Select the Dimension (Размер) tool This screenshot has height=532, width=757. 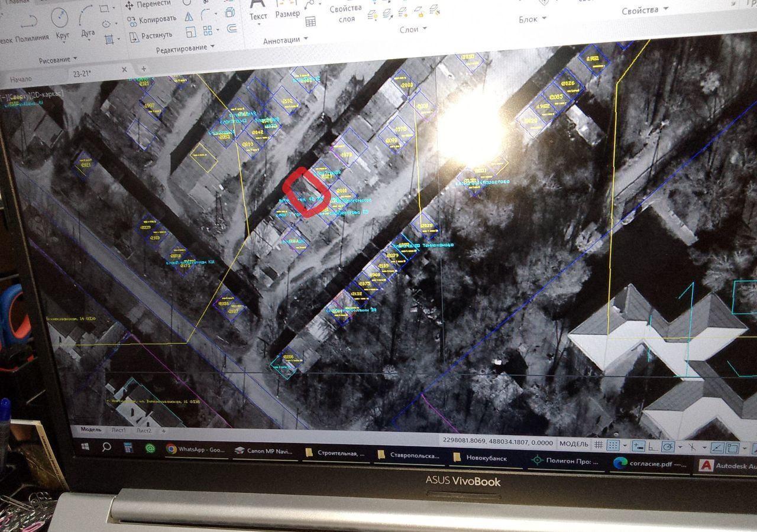tap(287, 8)
